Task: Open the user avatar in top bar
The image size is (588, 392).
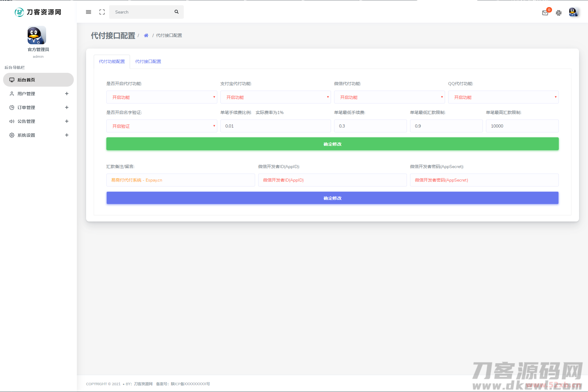Action: pyautogui.click(x=573, y=12)
